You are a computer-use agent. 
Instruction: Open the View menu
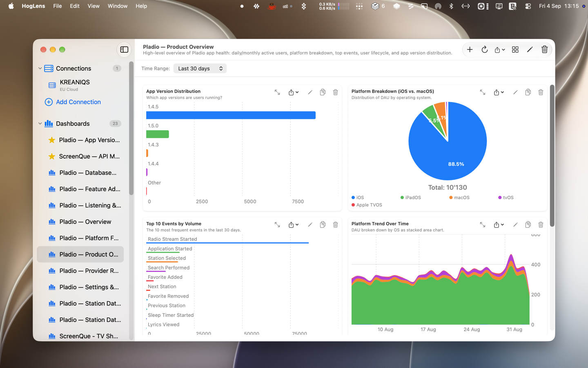(x=94, y=6)
